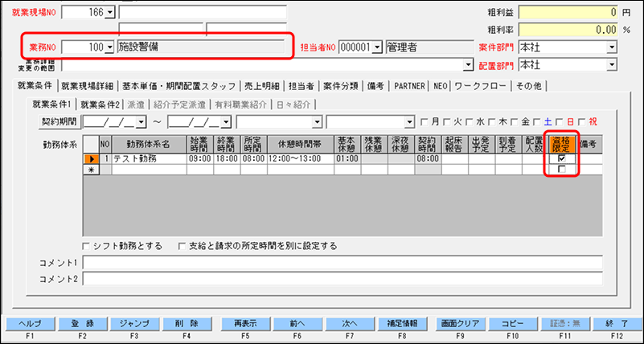644x344 pixels.
Task: Click the new row asterisk marker
Action: 91,170
